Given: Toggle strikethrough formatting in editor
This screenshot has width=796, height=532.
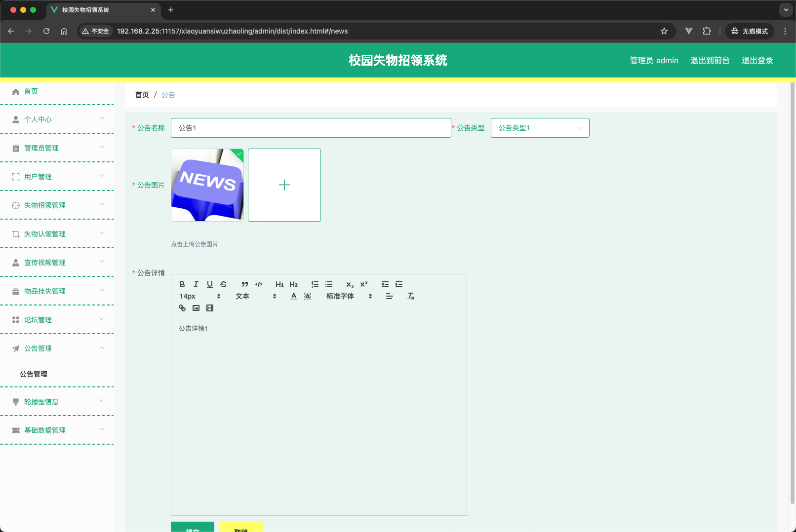Looking at the screenshot, I should [x=224, y=284].
